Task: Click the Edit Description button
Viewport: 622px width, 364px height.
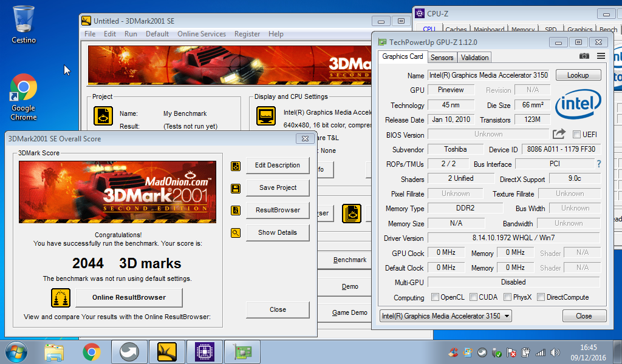Action: pyautogui.click(x=278, y=165)
